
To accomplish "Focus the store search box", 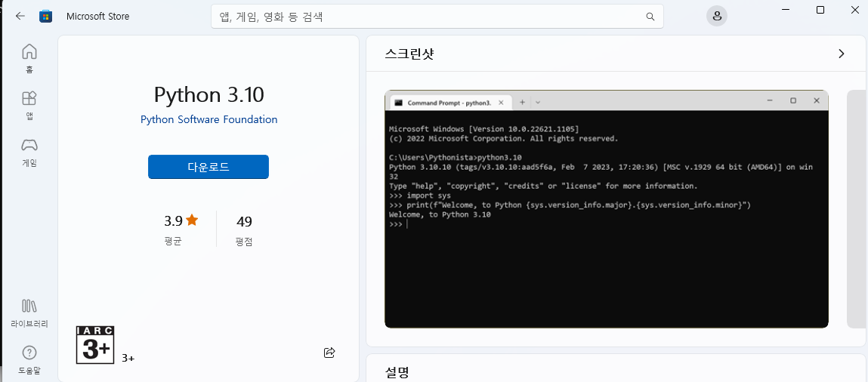I will (437, 17).
